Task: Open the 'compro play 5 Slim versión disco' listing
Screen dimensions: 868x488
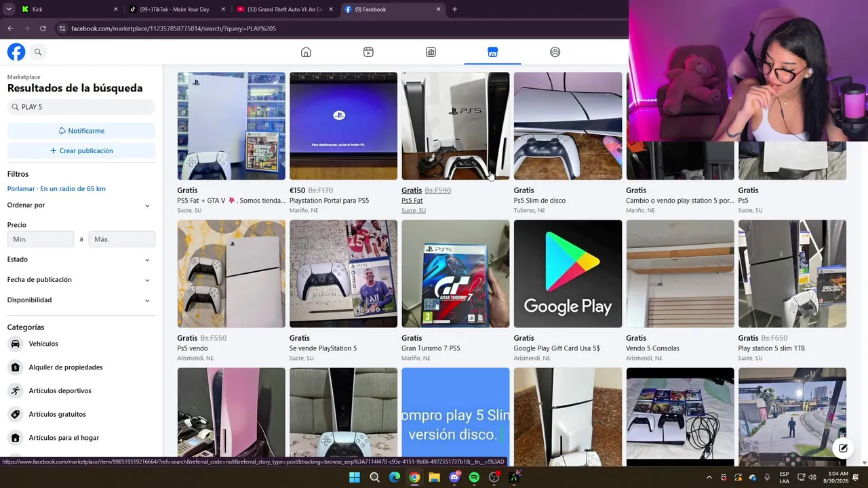Action: coord(456,417)
